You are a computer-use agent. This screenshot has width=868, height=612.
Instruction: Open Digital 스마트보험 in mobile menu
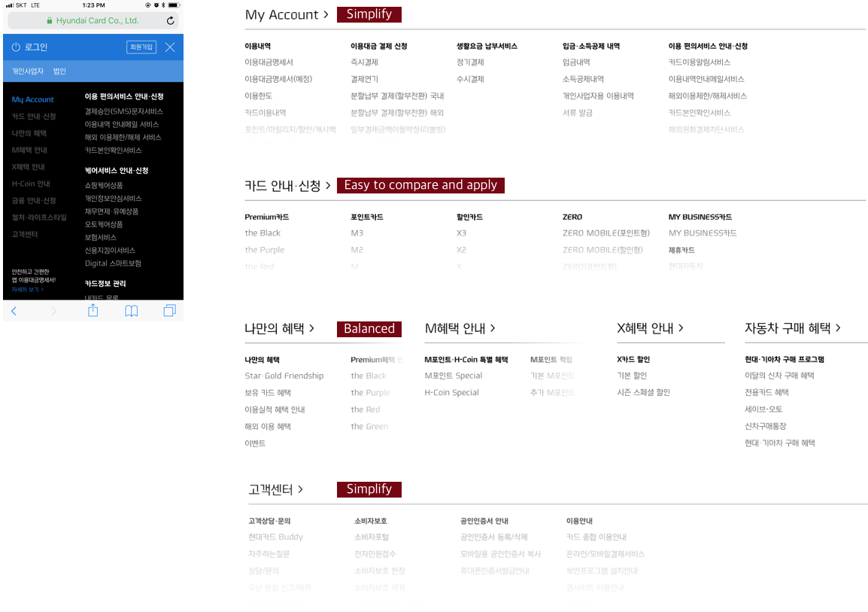(x=113, y=263)
